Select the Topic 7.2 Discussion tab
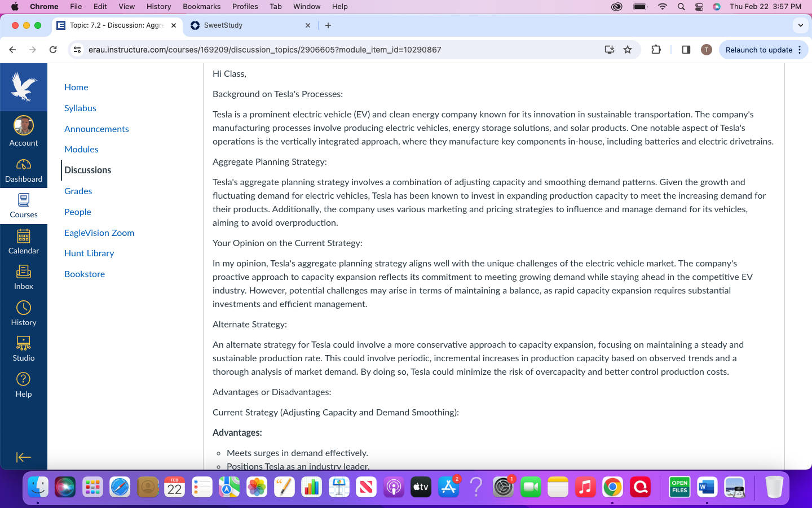 (x=117, y=25)
